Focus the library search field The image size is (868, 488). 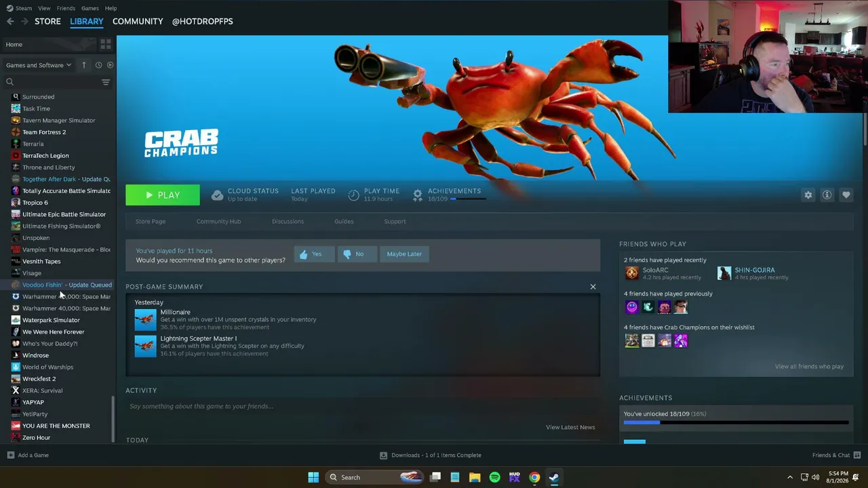[52, 82]
